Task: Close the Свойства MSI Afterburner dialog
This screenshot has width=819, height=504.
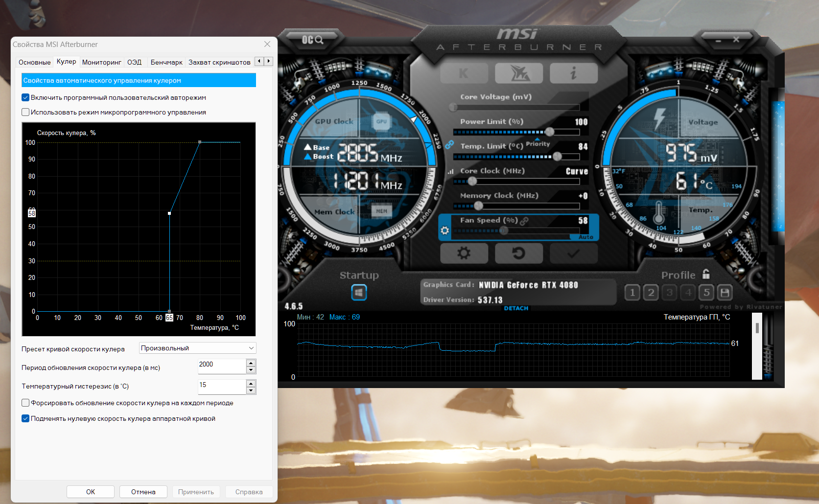Action: 267,44
